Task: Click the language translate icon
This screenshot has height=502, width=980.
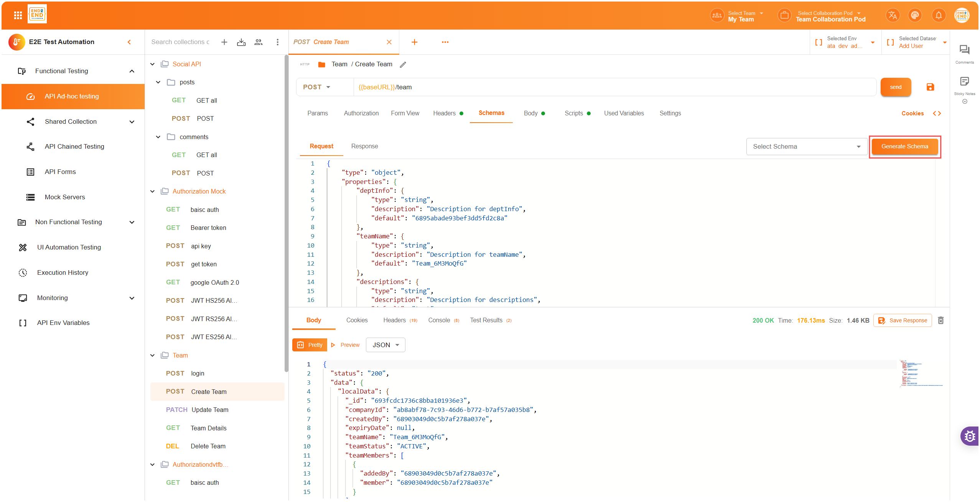Action: [x=892, y=15]
